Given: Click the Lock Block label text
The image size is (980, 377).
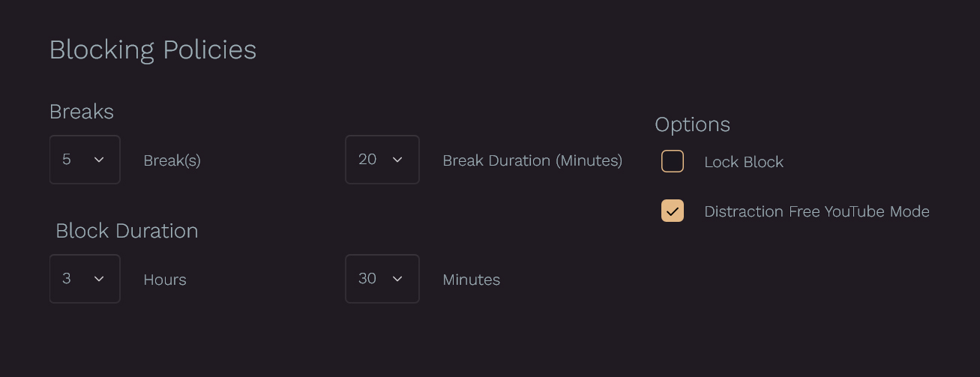Looking at the screenshot, I should point(744,162).
